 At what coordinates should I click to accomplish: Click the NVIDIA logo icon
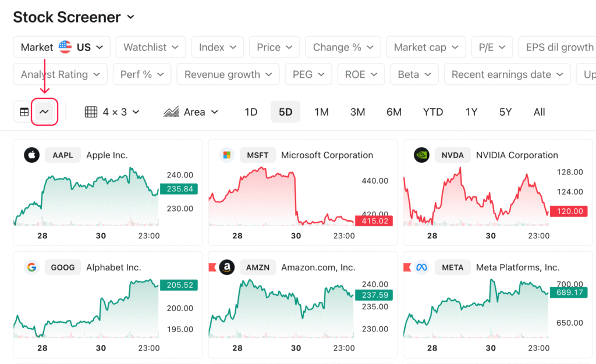(x=421, y=155)
